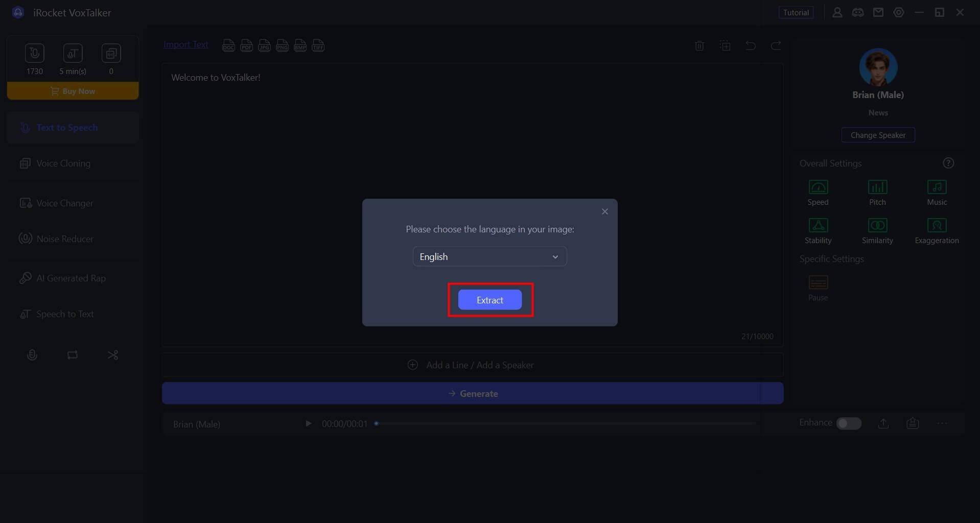Open Voice Cloning in sidebar
This screenshot has height=523, width=980.
tap(73, 163)
